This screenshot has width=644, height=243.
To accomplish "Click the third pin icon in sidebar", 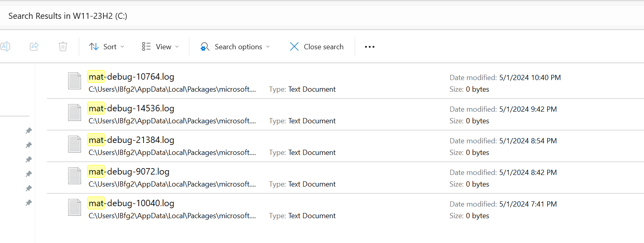I will coord(28,159).
